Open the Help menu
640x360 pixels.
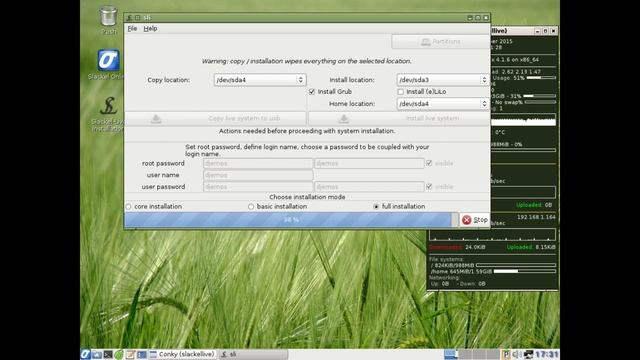(150, 29)
